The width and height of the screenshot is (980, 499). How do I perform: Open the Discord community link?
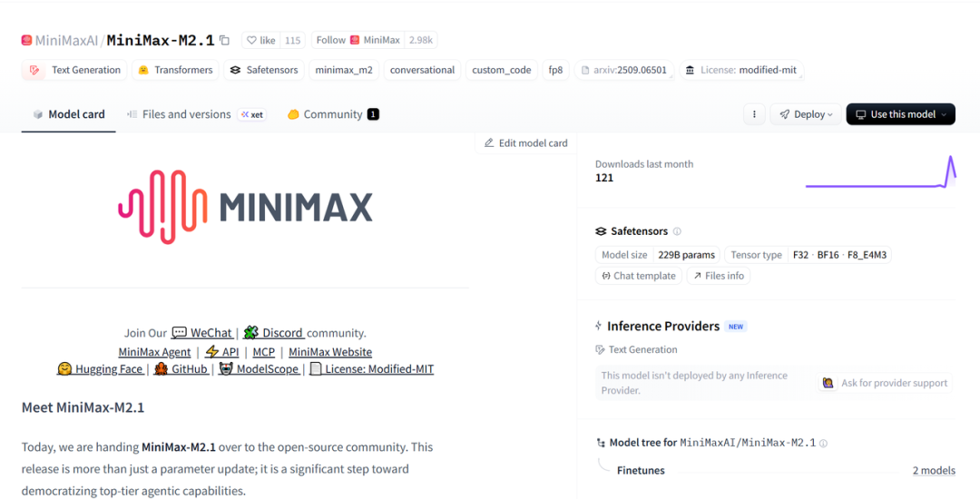[x=273, y=333]
